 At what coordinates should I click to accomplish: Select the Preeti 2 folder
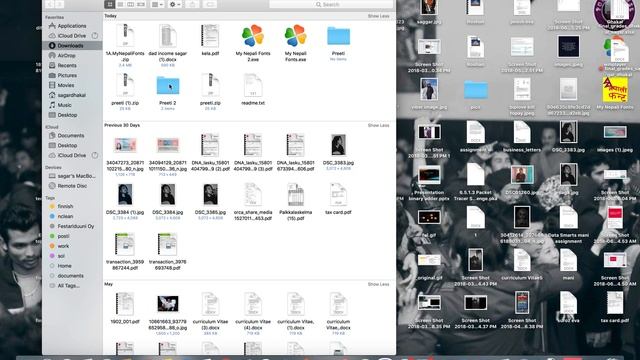coord(168,86)
